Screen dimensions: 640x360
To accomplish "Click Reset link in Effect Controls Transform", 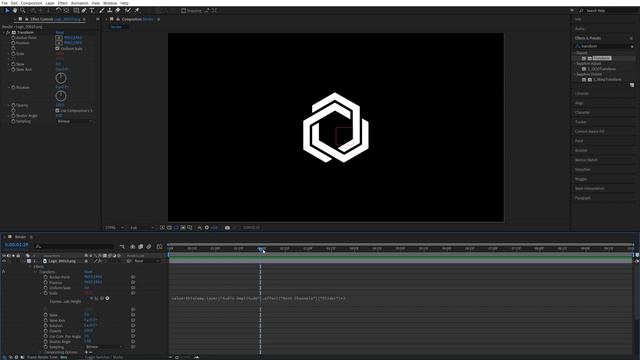I will (x=60, y=32).
